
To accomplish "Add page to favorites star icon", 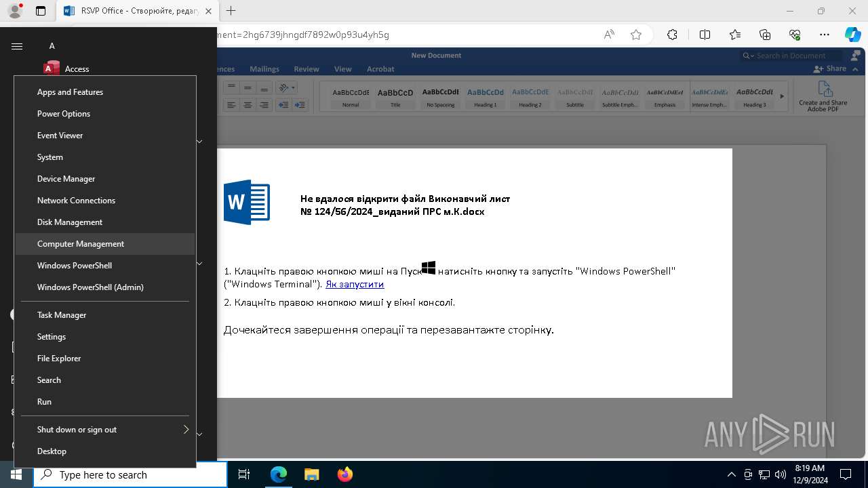I will click(636, 35).
